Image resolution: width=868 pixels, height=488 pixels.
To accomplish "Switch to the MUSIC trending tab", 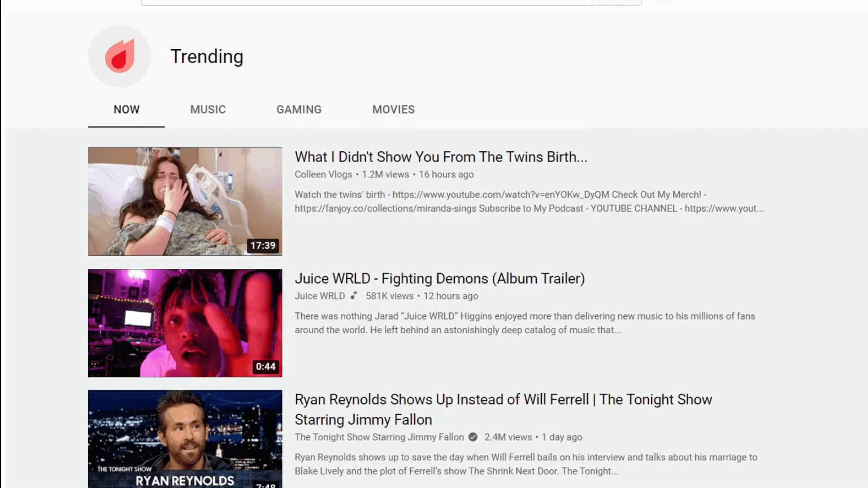I will 207,110.
